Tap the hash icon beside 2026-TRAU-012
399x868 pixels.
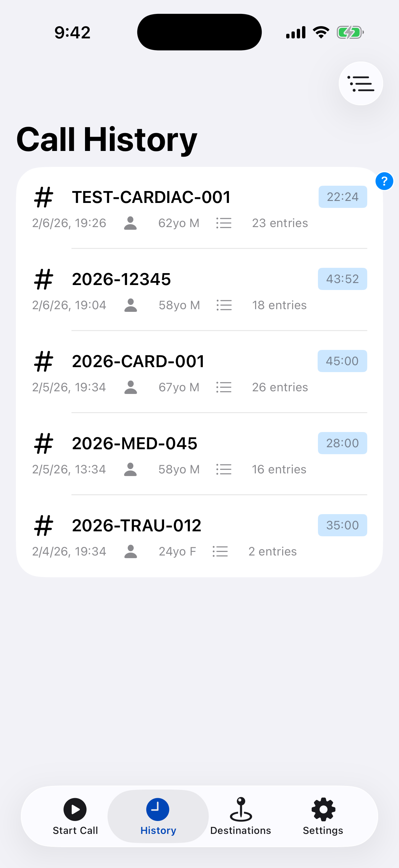(43, 525)
